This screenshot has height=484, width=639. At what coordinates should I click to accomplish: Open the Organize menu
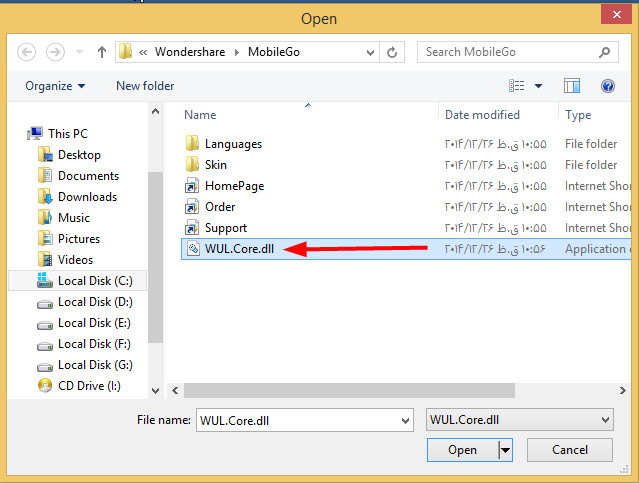[x=55, y=86]
